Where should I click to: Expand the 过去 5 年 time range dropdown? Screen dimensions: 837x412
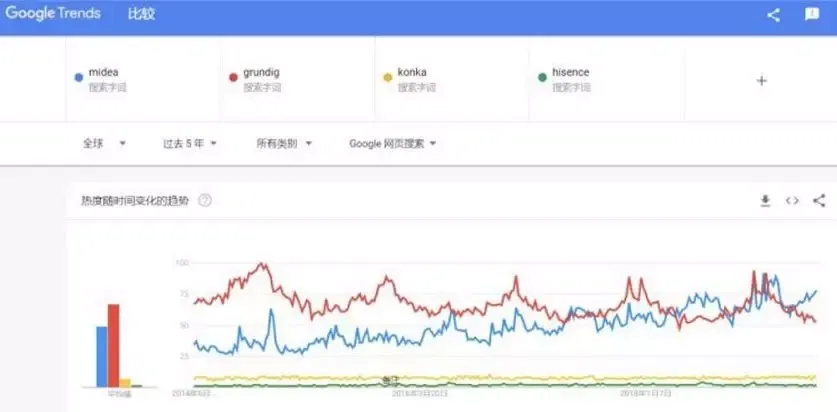(190, 143)
